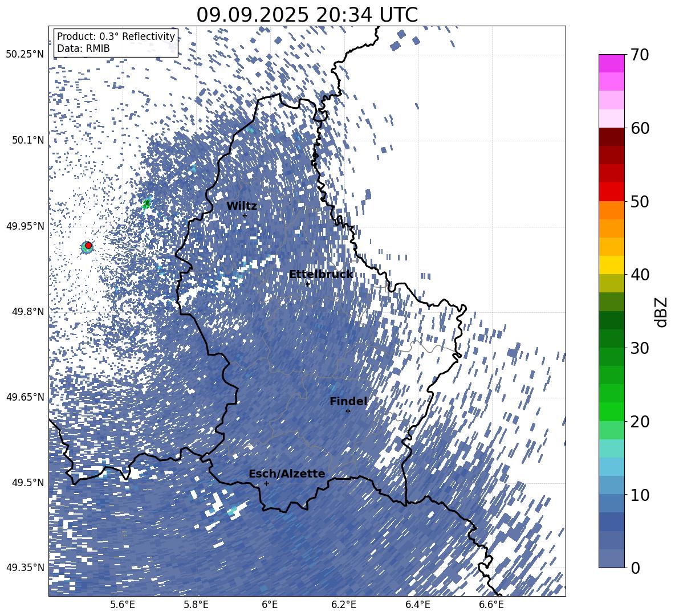
Task: Click the 5.8°E longitude tick label
Action: point(196,605)
